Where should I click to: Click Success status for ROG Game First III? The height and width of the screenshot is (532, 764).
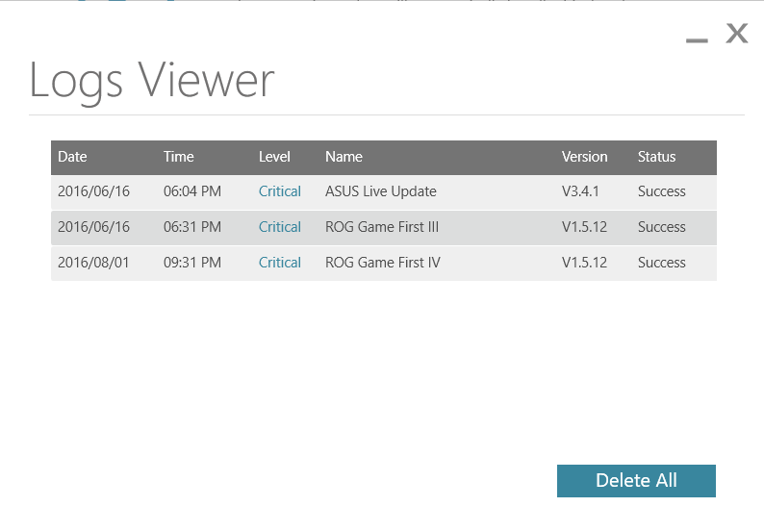pyautogui.click(x=661, y=226)
